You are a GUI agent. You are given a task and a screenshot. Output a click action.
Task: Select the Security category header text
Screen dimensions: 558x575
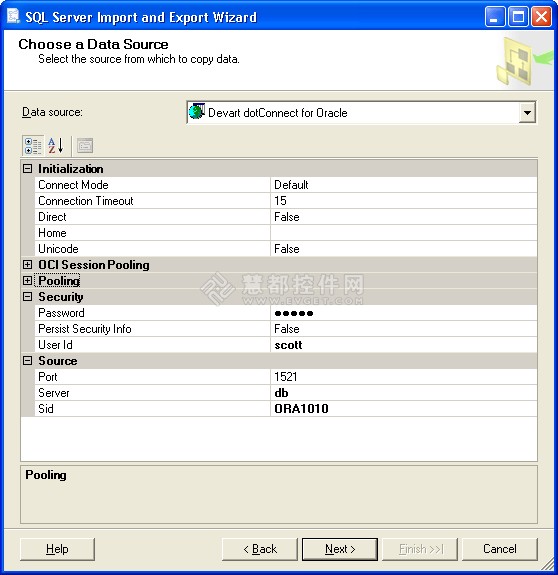pyautogui.click(x=61, y=297)
